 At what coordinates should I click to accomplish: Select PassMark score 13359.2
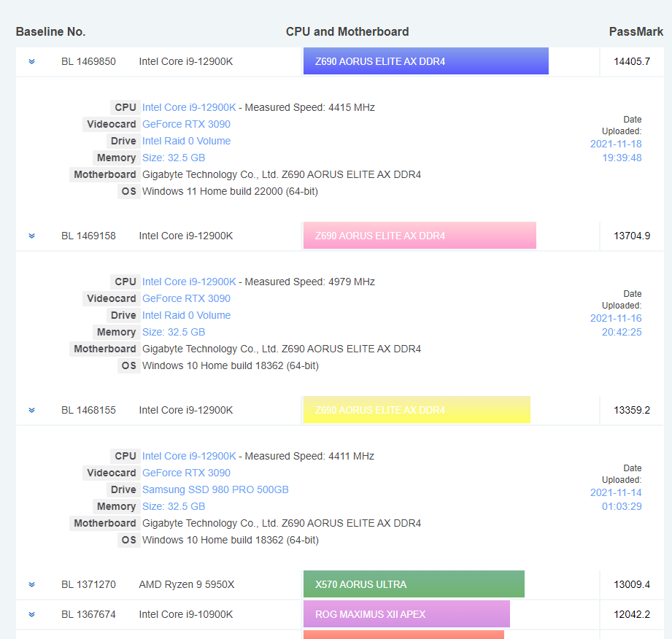[x=632, y=410]
